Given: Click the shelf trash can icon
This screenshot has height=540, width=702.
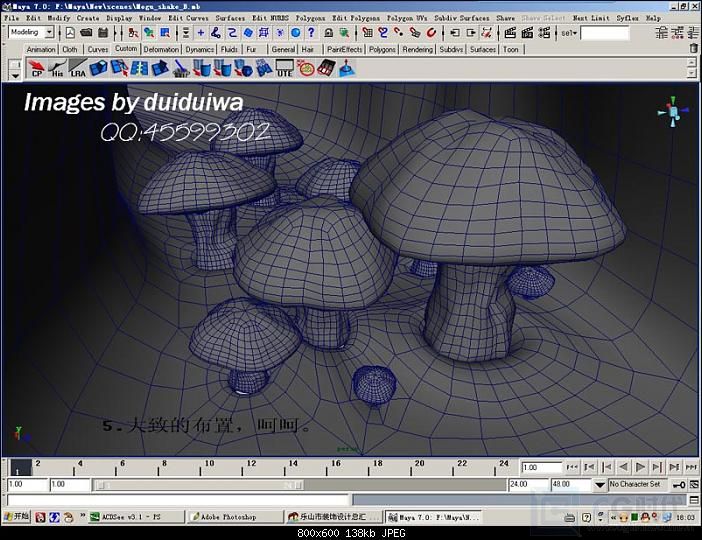Looking at the screenshot, I should (693, 48).
